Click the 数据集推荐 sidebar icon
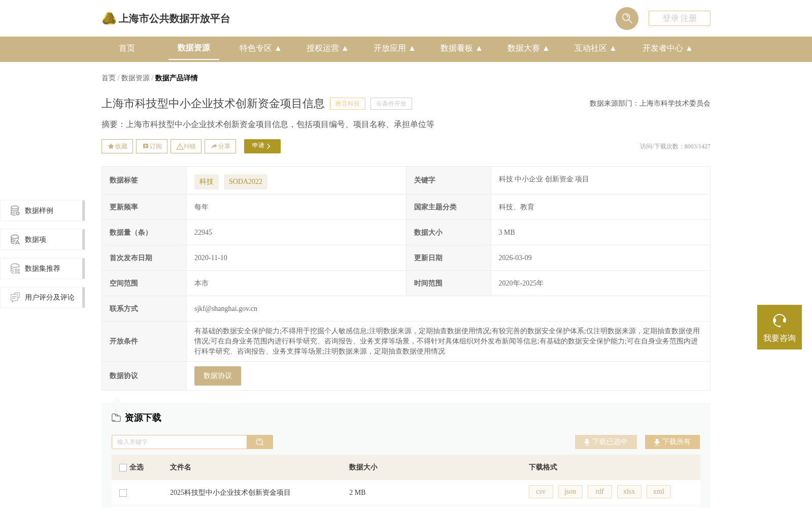This screenshot has height=508, width=812. coord(15,268)
